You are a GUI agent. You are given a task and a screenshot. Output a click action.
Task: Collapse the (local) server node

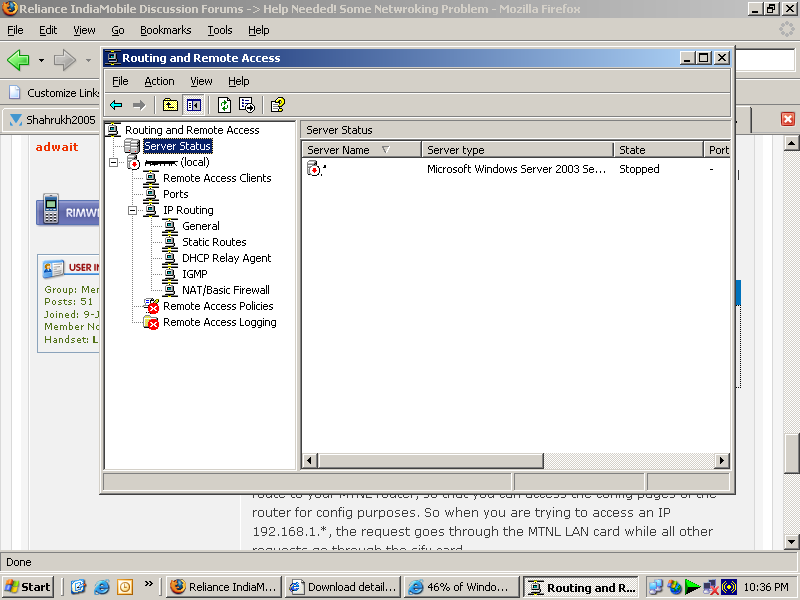coord(113,162)
